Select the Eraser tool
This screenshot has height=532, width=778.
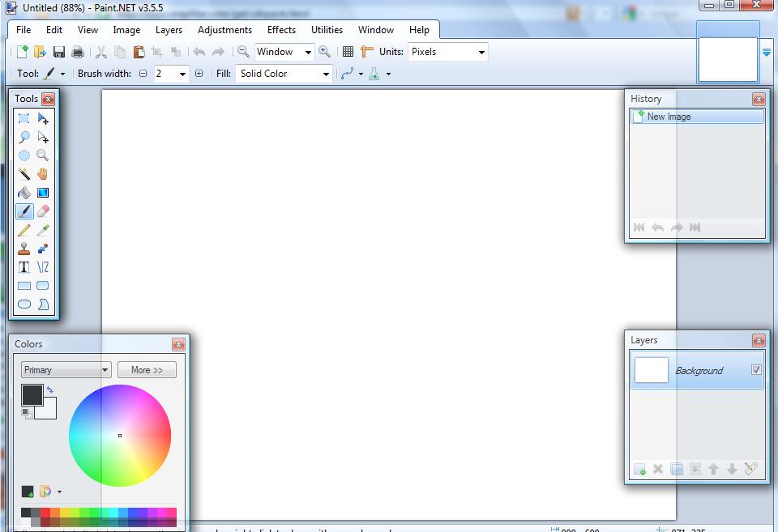click(x=43, y=211)
